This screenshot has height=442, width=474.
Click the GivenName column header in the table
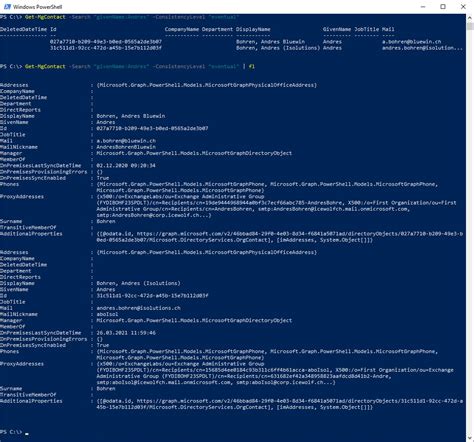337,29
